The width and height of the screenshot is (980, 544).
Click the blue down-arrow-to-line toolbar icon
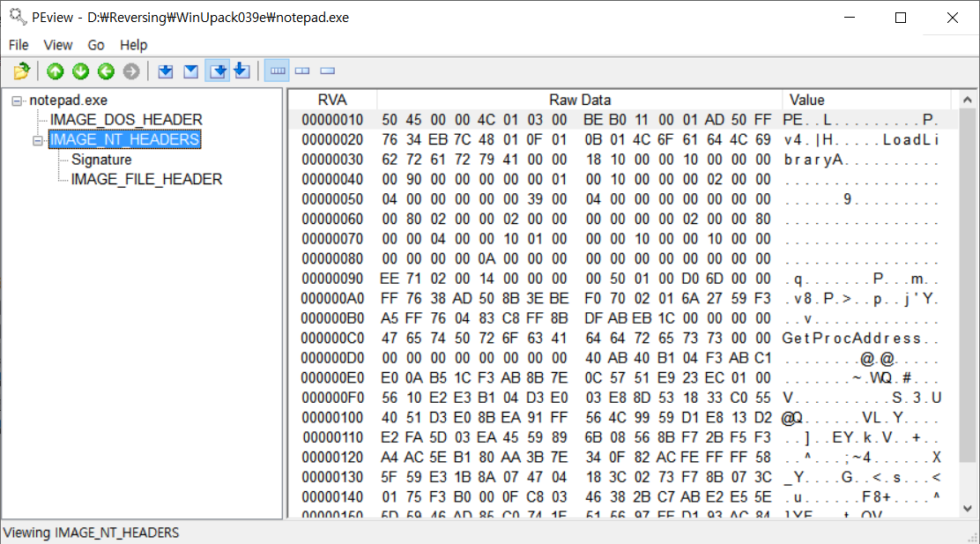click(x=241, y=71)
